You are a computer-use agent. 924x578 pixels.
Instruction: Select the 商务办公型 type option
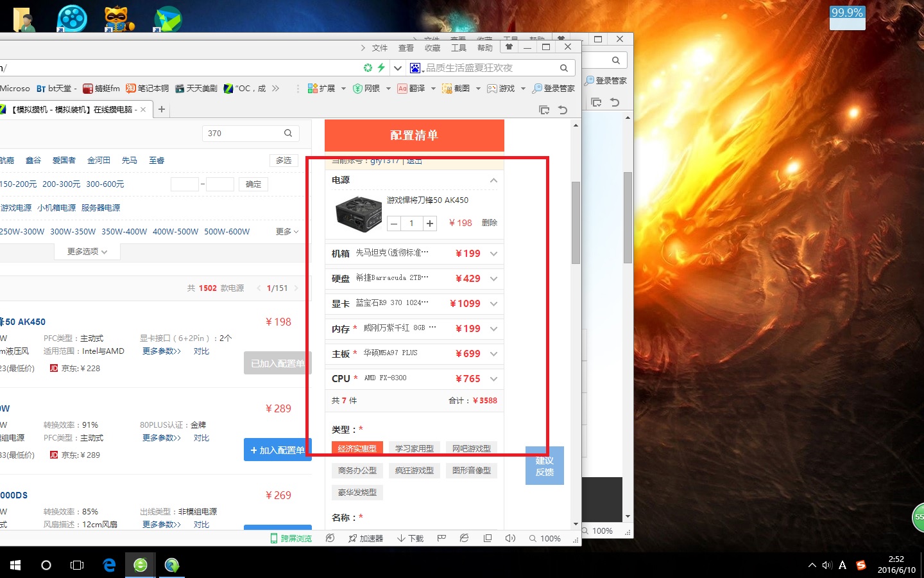pos(357,471)
